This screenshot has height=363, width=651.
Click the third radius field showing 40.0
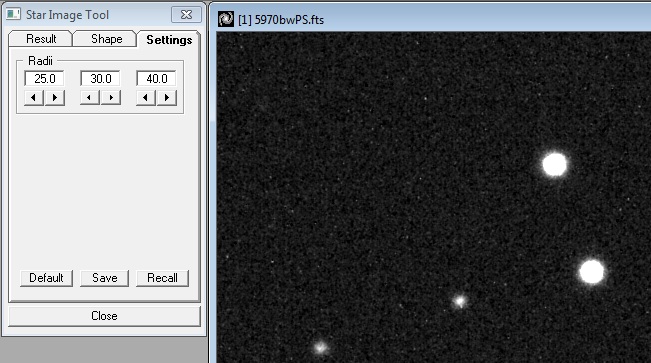157,78
